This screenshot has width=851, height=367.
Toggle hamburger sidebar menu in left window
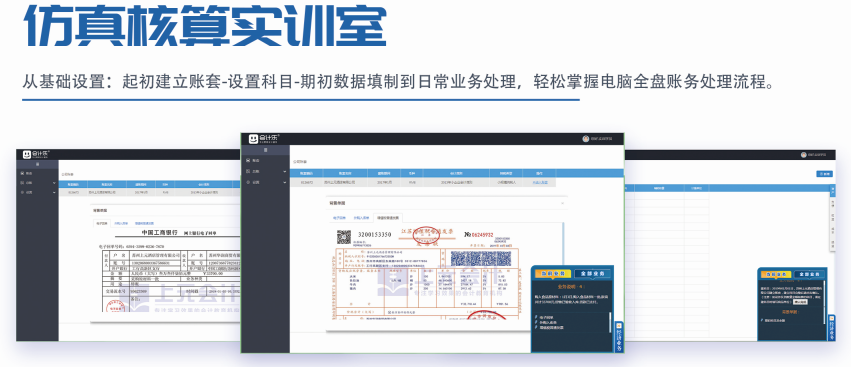click(x=37, y=164)
